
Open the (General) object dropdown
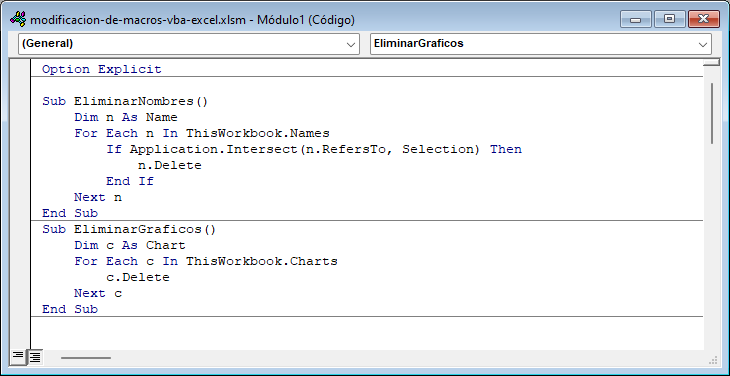pyautogui.click(x=189, y=44)
